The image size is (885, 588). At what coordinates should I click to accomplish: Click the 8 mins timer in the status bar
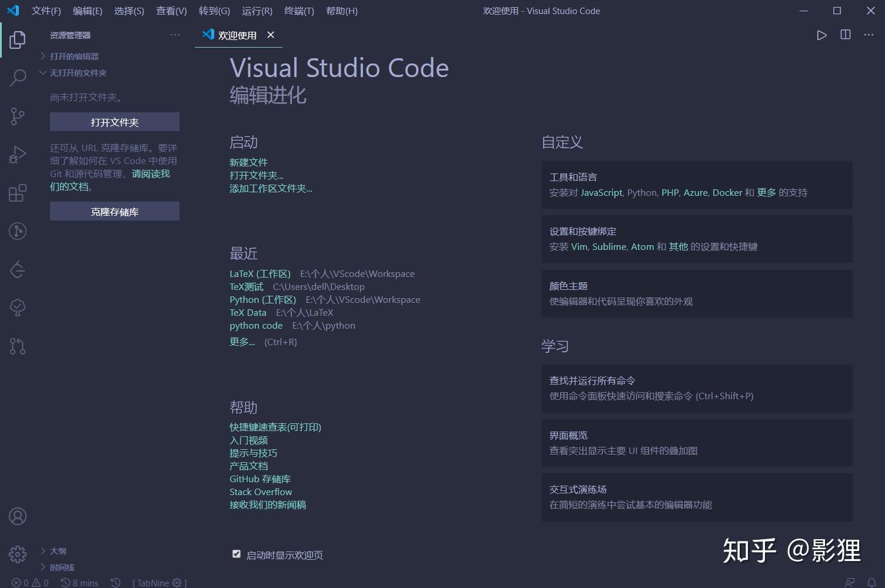coord(80,583)
